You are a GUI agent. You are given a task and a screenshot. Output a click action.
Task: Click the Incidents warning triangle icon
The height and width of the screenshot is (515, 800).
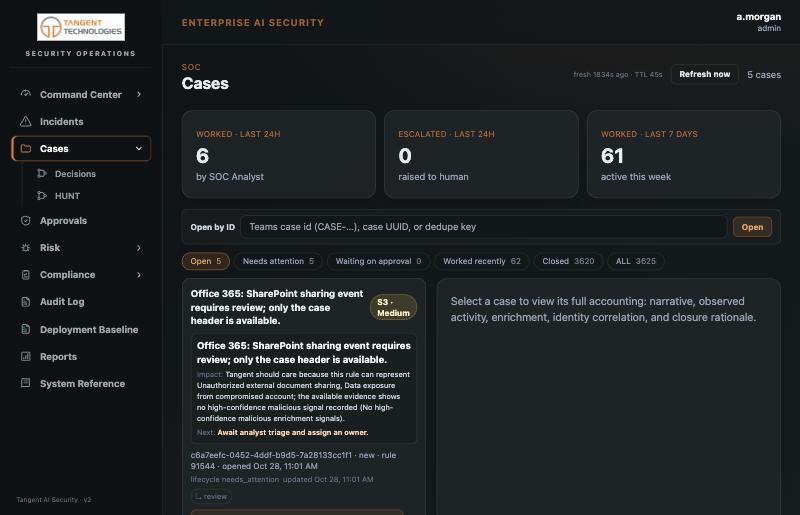[x=26, y=121]
